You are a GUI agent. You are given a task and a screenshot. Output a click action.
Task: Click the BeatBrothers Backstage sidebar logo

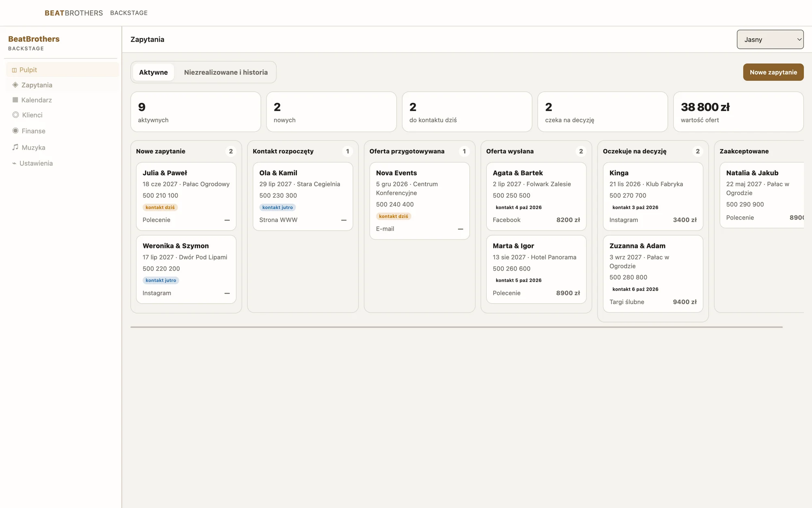pos(34,43)
